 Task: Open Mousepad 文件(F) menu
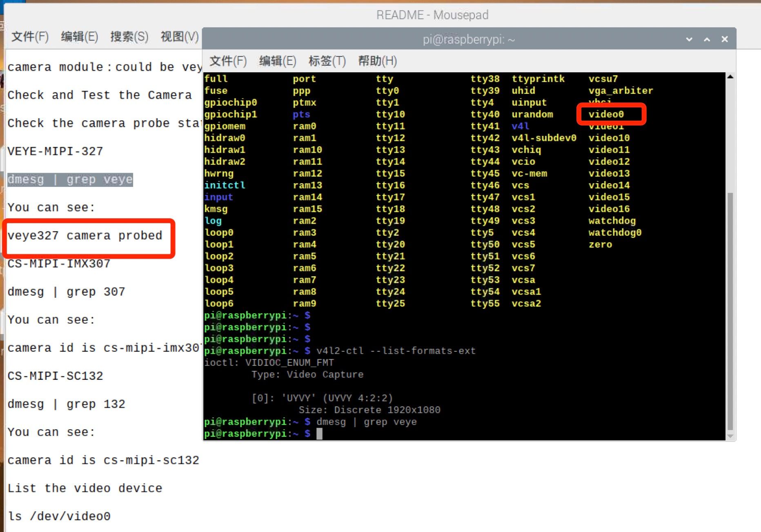click(x=30, y=37)
